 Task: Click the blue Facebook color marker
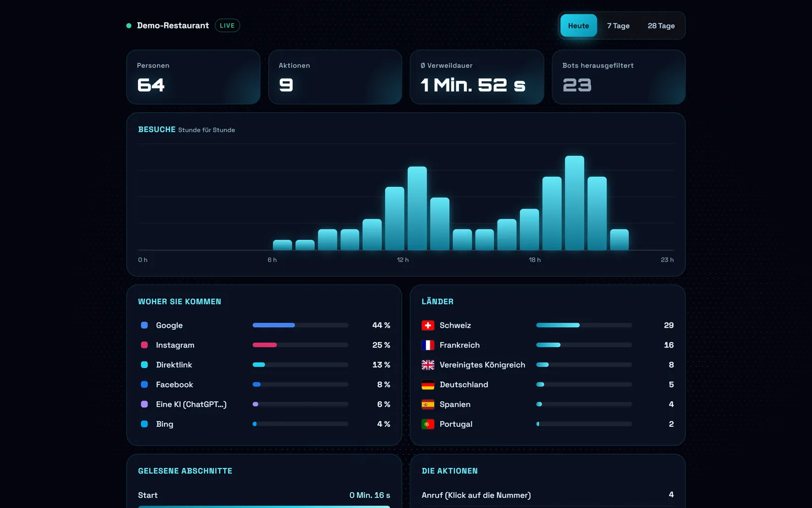click(x=144, y=385)
